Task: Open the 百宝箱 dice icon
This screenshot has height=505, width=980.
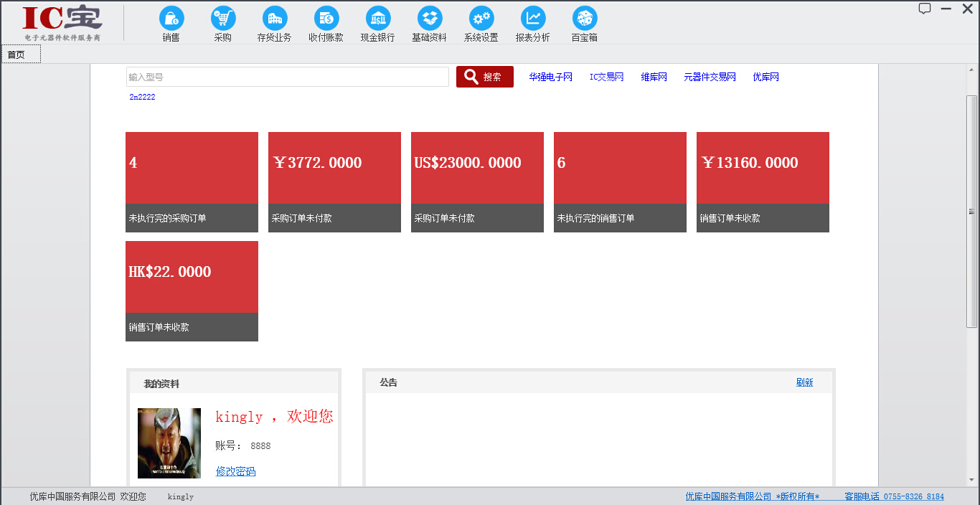Action: (x=584, y=24)
